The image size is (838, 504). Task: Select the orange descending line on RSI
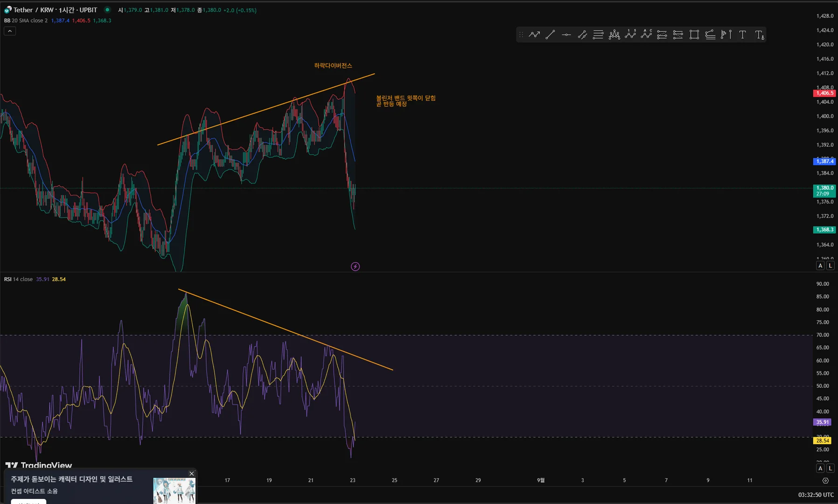[x=286, y=329]
